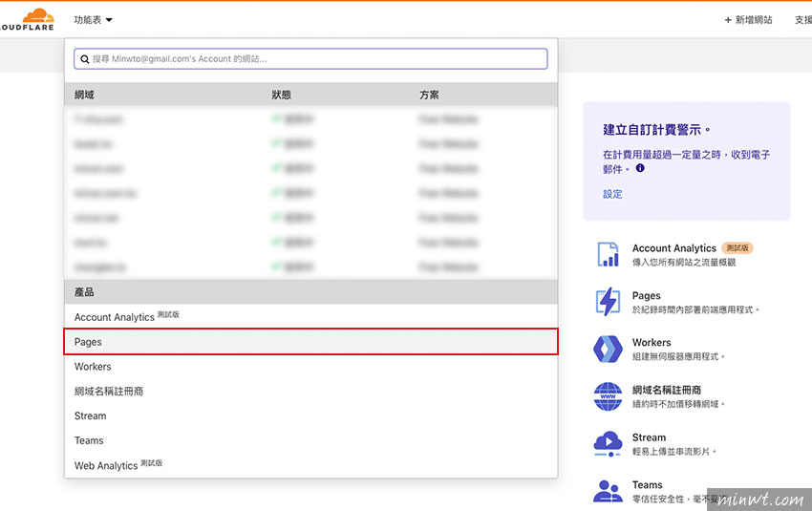Click the Stream cloud play icon
Screen dimensions: 812x511
[608, 444]
